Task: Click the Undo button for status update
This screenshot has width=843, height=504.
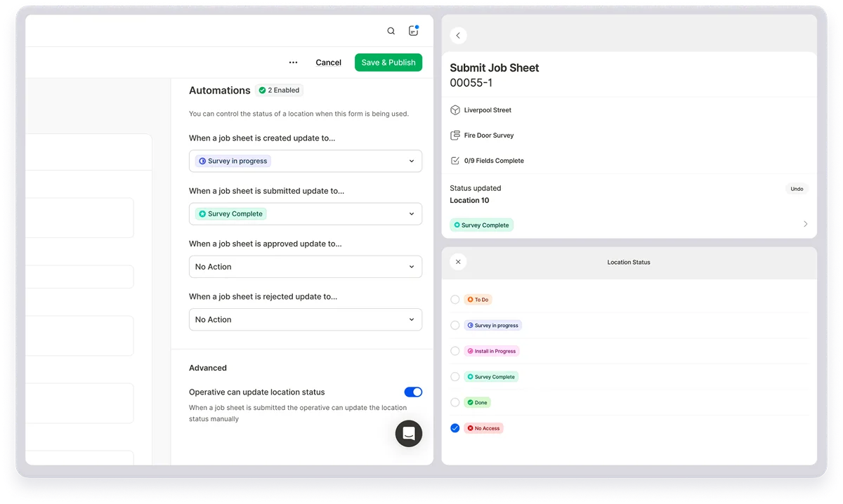Action: [x=797, y=189]
